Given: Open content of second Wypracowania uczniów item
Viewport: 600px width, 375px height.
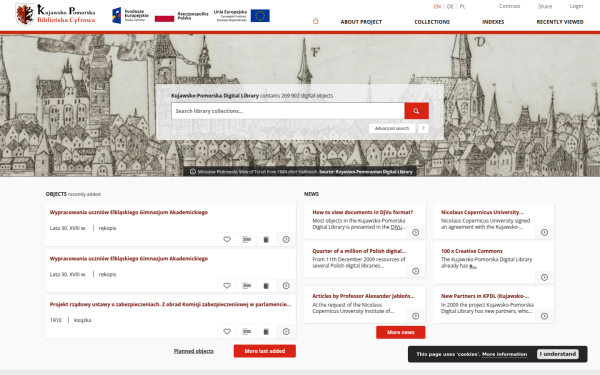Looking at the screenshot, I should (266, 285).
